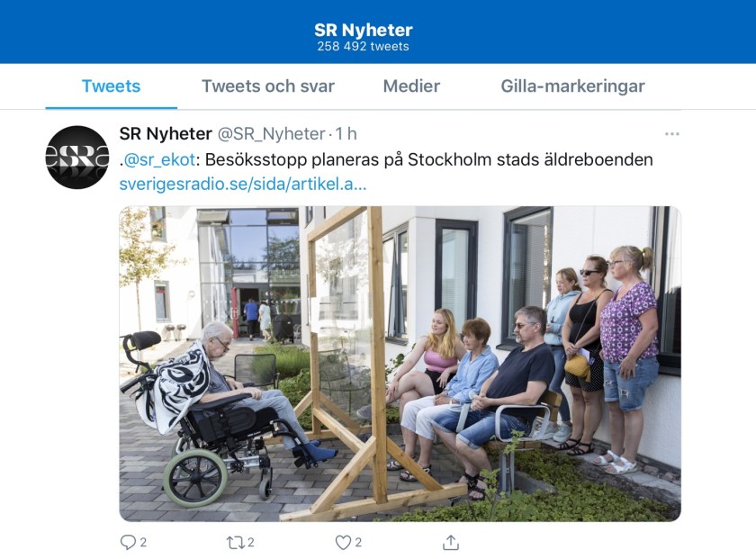756x559 pixels.
Task: Open the Gilla-markeringar tab
Action: [x=572, y=86]
